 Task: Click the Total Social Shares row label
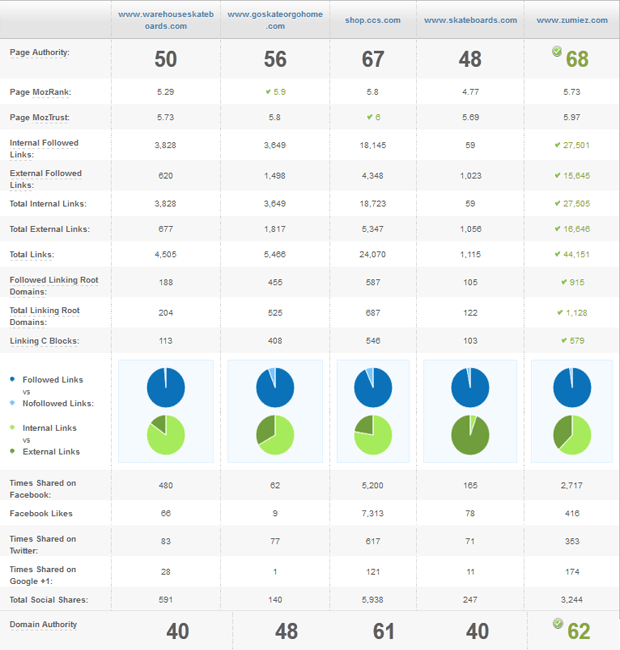[49, 600]
